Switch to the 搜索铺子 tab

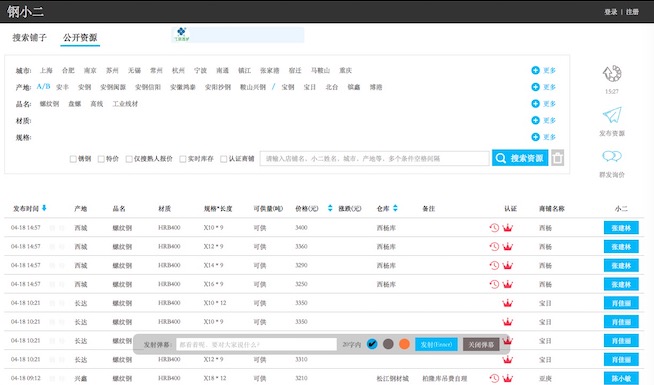(x=30, y=38)
